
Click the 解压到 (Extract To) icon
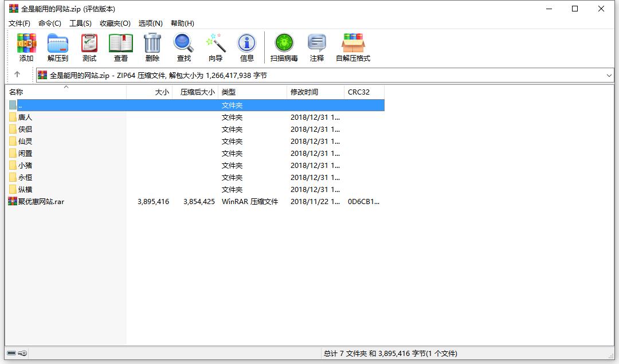[57, 47]
